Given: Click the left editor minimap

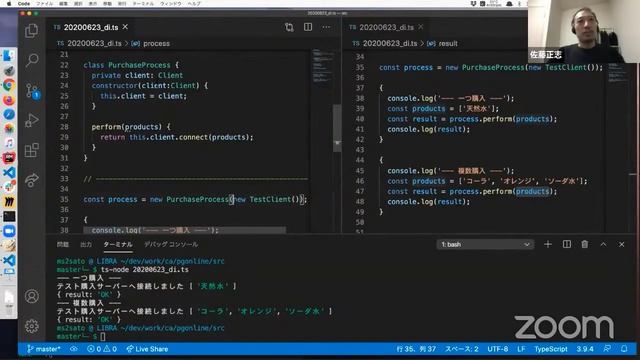Looking at the screenshot, I should pos(322,65).
